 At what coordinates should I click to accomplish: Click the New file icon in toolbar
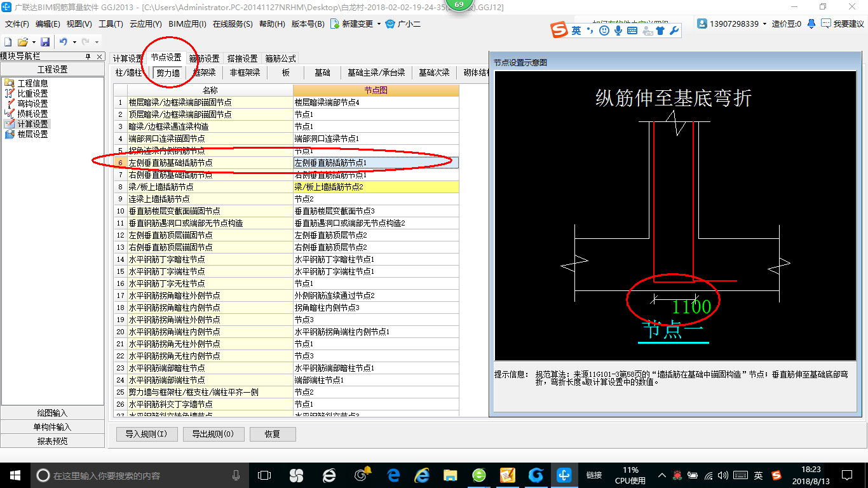click(8, 42)
